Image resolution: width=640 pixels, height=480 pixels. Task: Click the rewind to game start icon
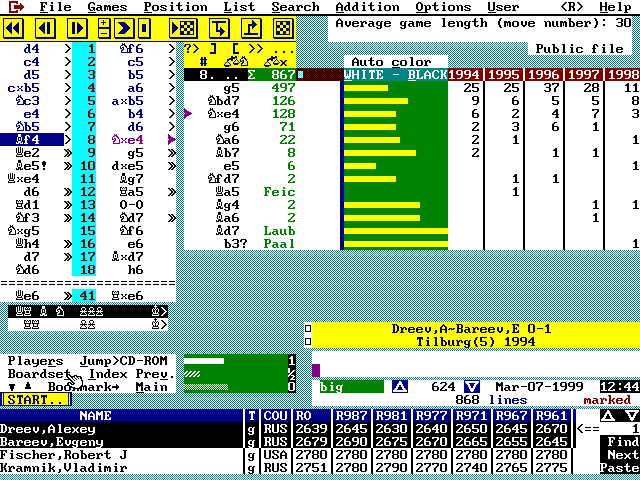13,28
